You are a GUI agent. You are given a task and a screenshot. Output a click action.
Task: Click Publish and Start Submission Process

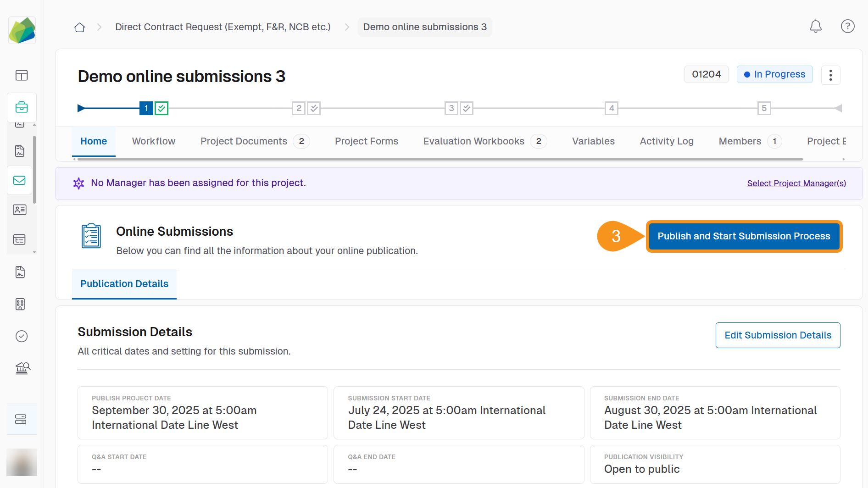(x=743, y=236)
